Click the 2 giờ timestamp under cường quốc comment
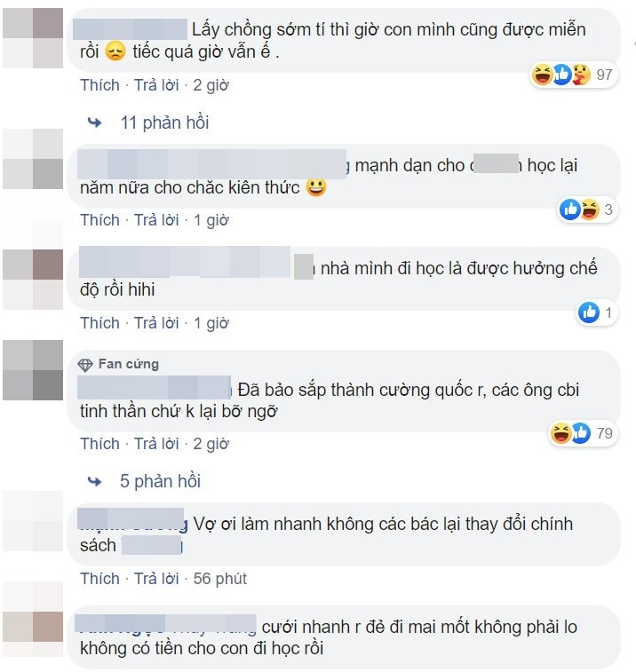 click(211, 444)
